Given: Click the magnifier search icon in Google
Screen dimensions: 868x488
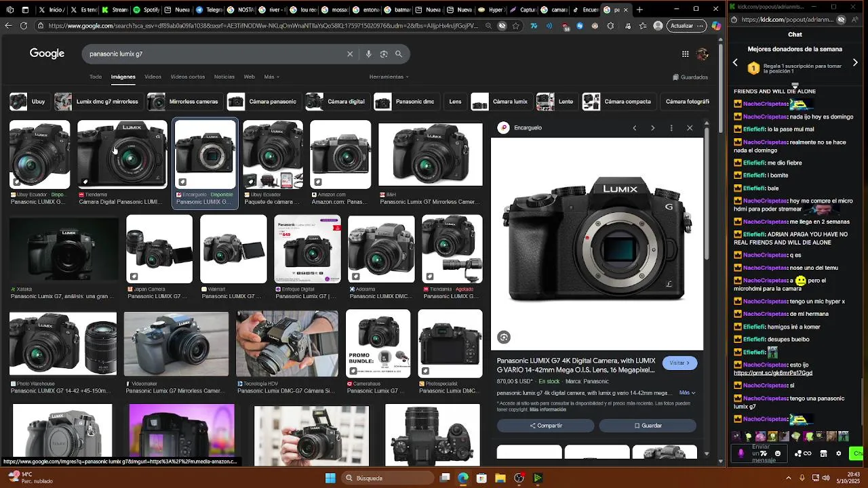Looking at the screenshot, I should click(x=399, y=54).
